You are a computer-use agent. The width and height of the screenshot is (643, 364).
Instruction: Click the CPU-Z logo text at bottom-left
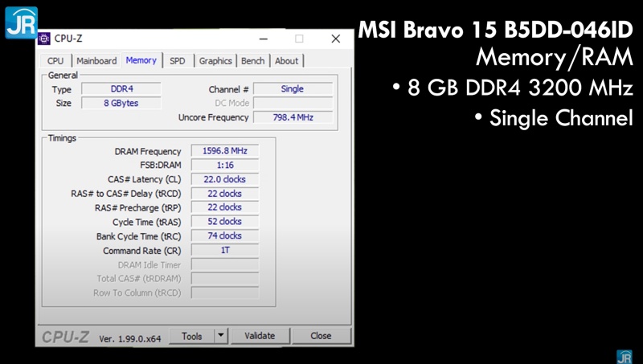point(65,337)
